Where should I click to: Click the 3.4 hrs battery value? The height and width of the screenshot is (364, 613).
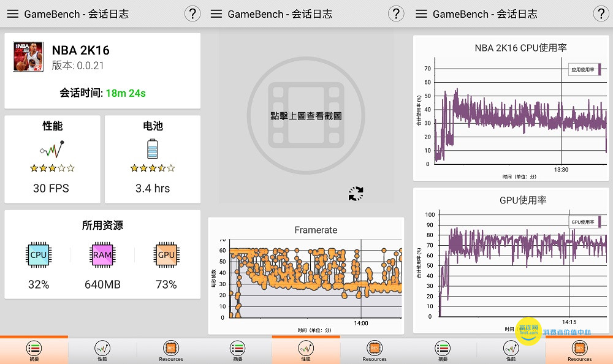[153, 189]
